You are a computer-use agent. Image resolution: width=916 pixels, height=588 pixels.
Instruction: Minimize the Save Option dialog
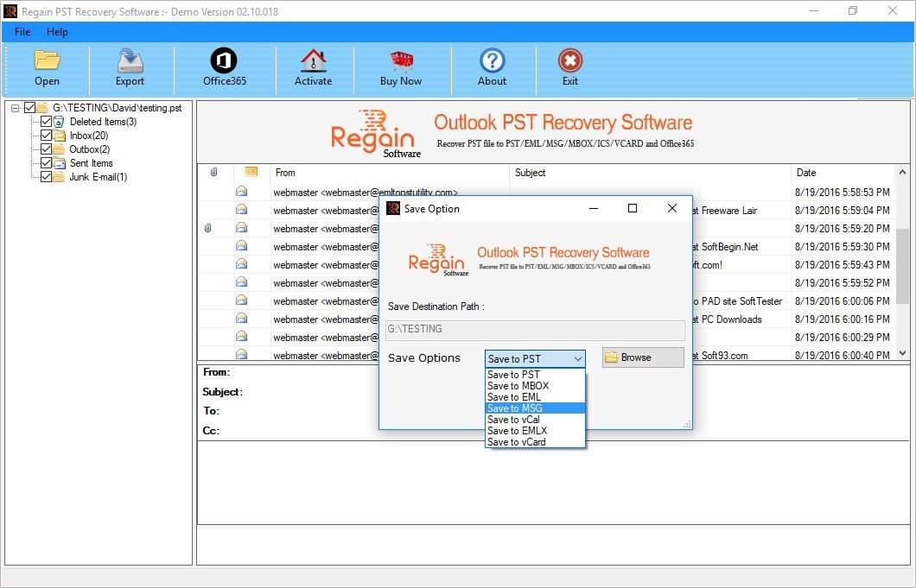pyautogui.click(x=594, y=208)
